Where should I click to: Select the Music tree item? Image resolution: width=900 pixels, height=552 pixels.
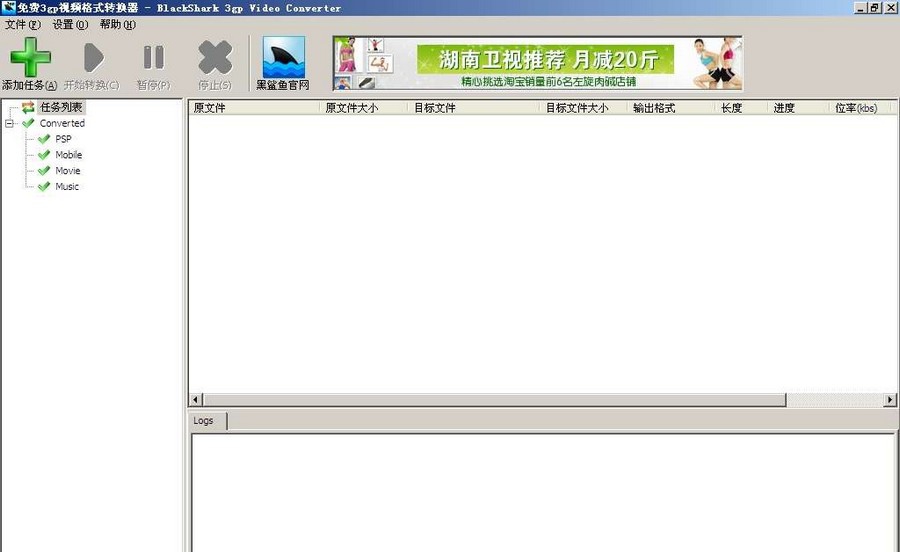tap(67, 186)
